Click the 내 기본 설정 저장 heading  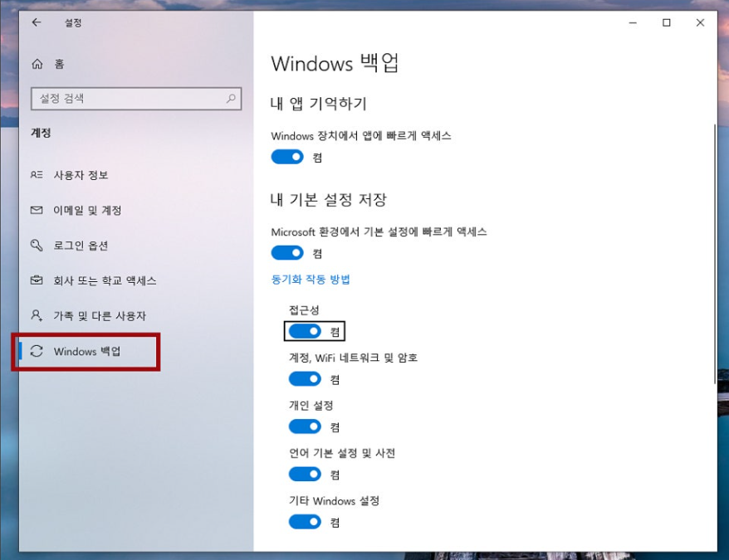coord(328,199)
